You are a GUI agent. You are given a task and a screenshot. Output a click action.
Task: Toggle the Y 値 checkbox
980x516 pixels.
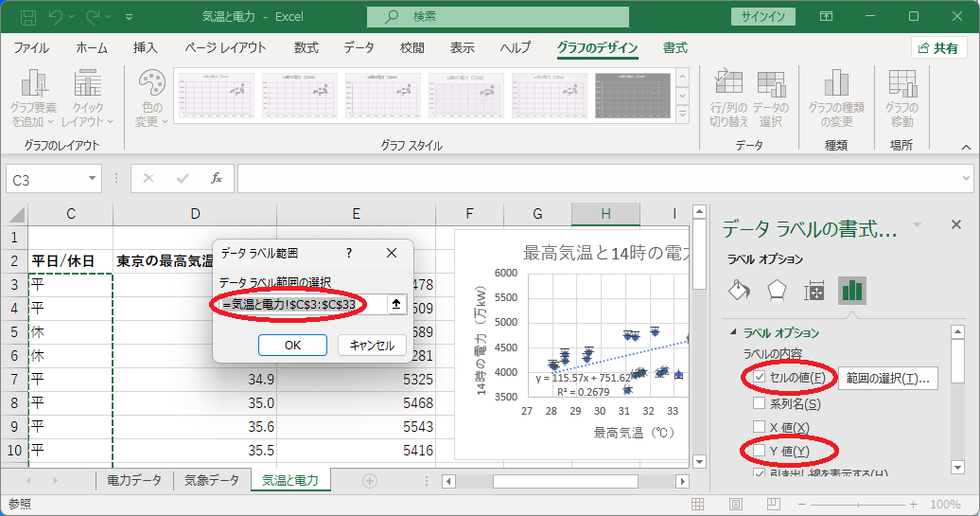[760, 451]
